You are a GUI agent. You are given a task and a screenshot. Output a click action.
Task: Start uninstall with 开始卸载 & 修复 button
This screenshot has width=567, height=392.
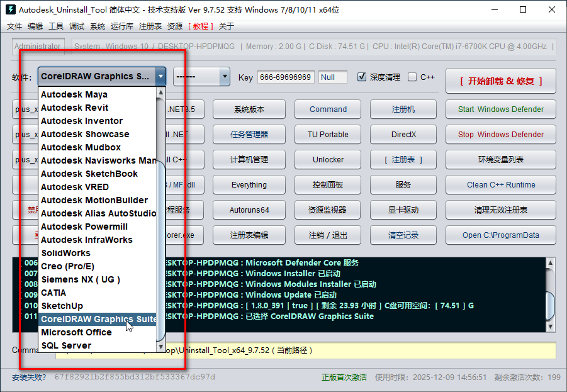tap(501, 81)
